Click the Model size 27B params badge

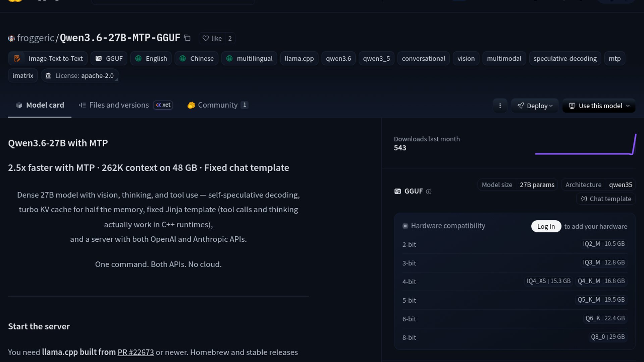click(518, 185)
